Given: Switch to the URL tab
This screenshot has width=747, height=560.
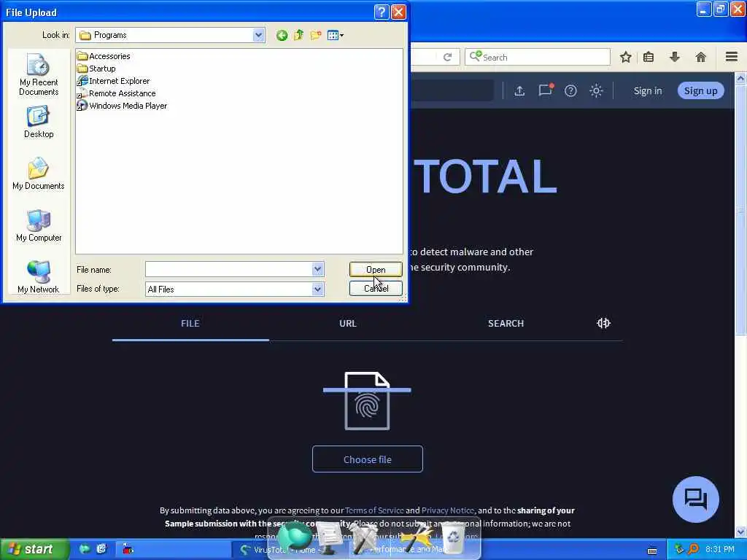Looking at the screenshot, I should (348, 324).
